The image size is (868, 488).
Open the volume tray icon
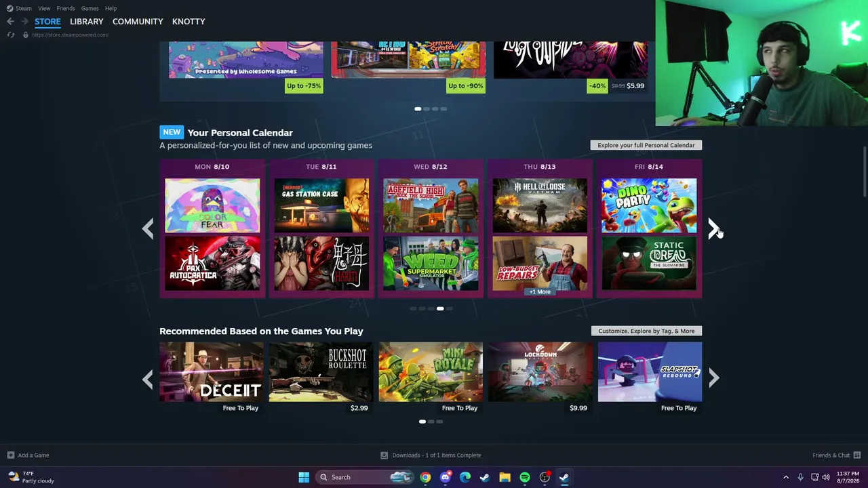point(826,477)
